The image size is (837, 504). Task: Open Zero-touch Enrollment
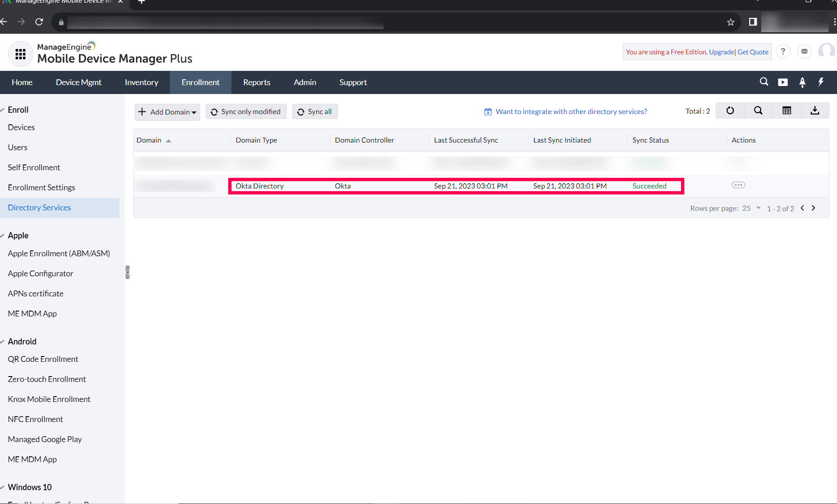pyautogui.click(x=47, y=379)
